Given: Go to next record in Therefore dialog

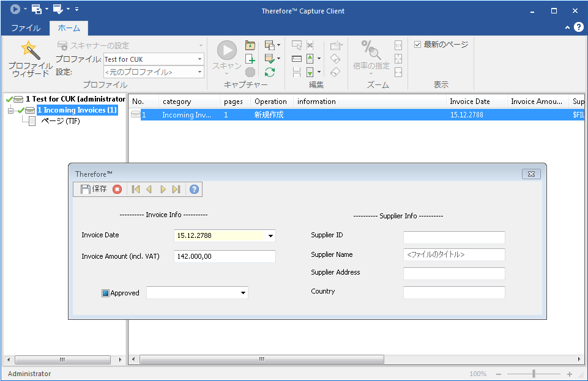Looking at the screenshot, I should click(163, 190).
